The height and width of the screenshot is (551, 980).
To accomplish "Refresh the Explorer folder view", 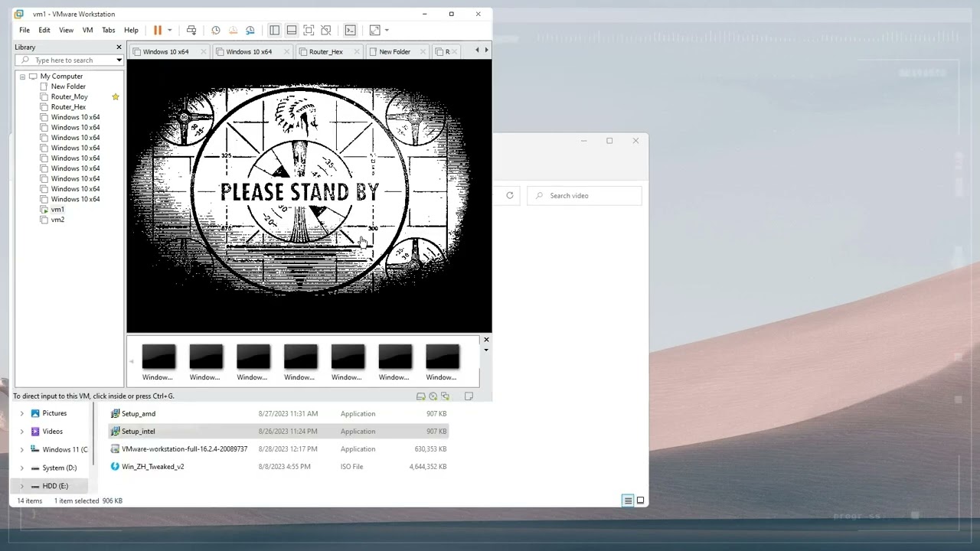I will (510, 196).
